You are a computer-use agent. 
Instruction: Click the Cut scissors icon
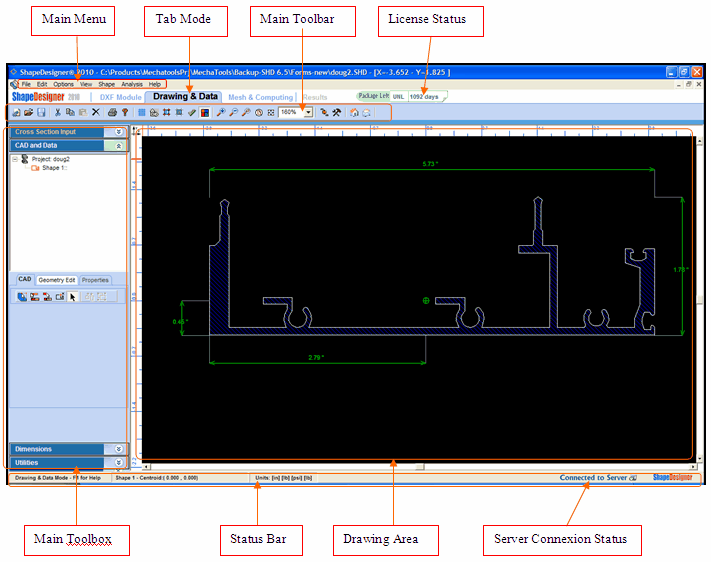(58, 112)
